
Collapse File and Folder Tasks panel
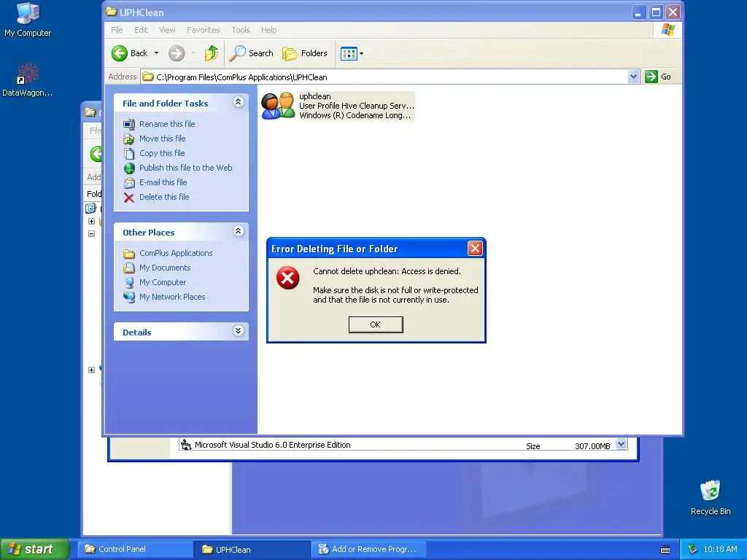[239, 102]
